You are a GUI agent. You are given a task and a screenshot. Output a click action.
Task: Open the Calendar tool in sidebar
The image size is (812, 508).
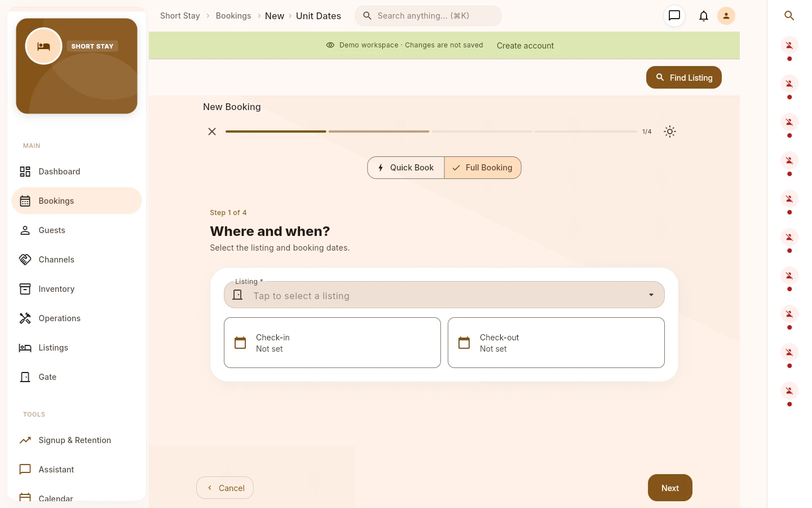(x=77, y=497)
